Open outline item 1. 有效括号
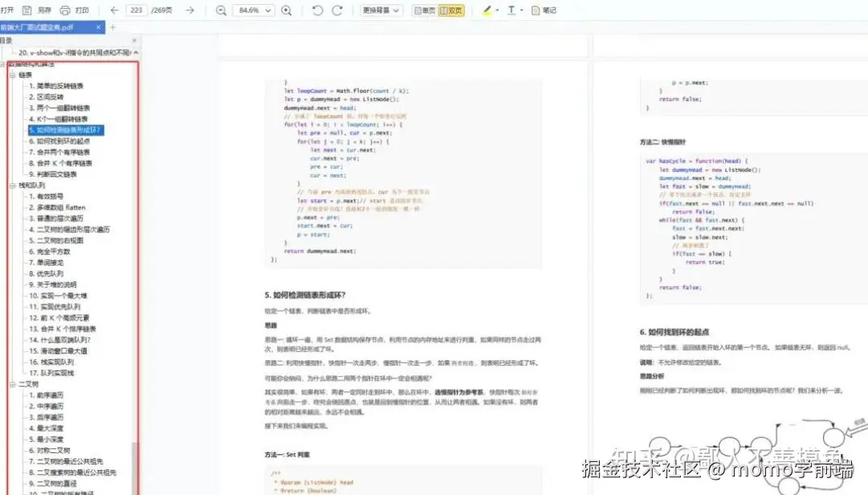The height and width of the screenshot is (495, 868). (x=46, y=197)
